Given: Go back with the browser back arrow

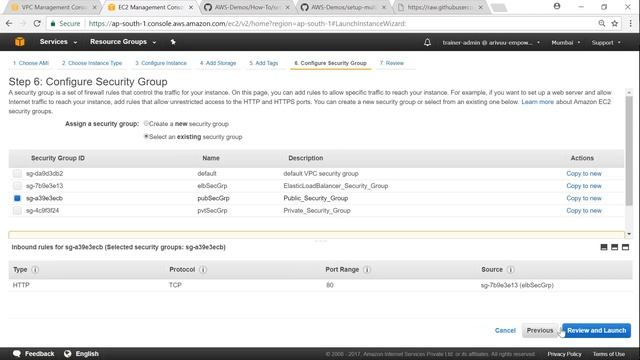Looking at the screenshot, I should click(9, 24).
